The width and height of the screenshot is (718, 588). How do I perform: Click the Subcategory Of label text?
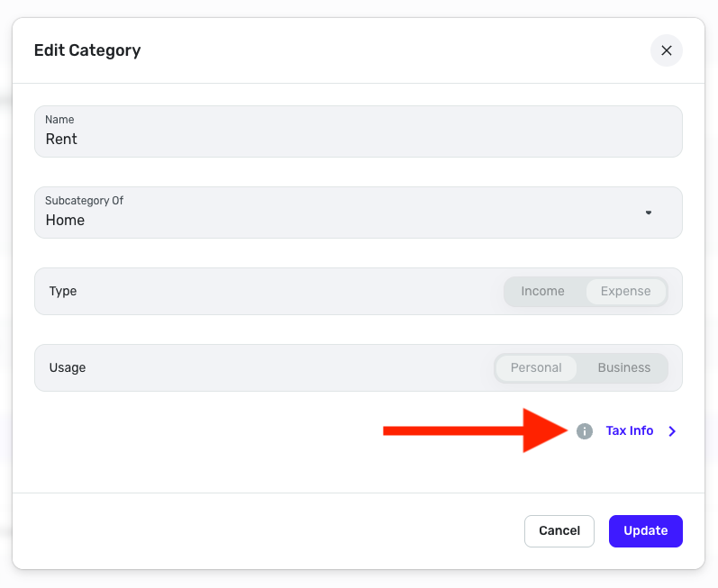pos(84,201)
